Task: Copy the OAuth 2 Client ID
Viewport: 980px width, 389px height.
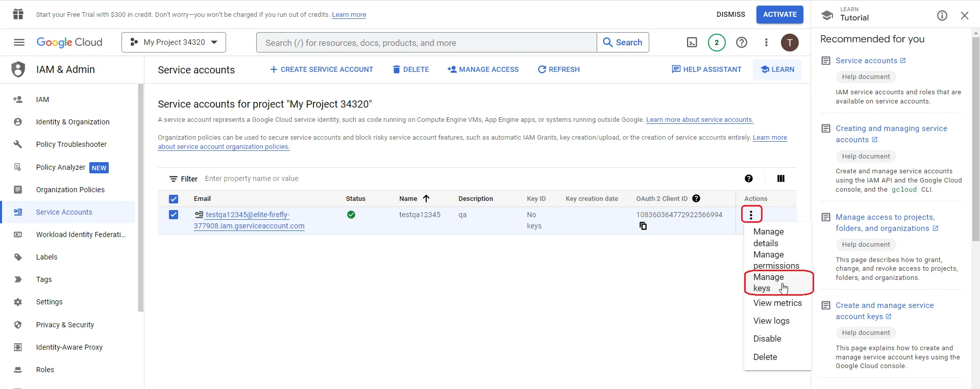Action: [643, 226]
